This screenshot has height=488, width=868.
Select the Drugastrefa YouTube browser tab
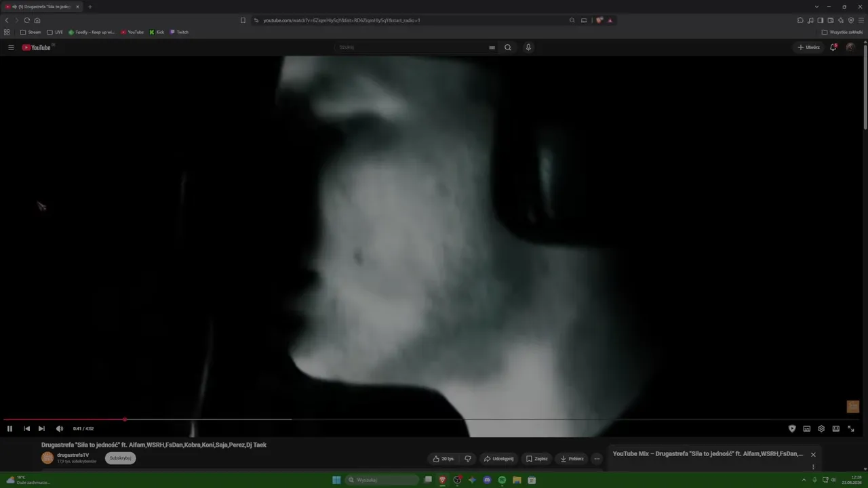coord(42,7)
